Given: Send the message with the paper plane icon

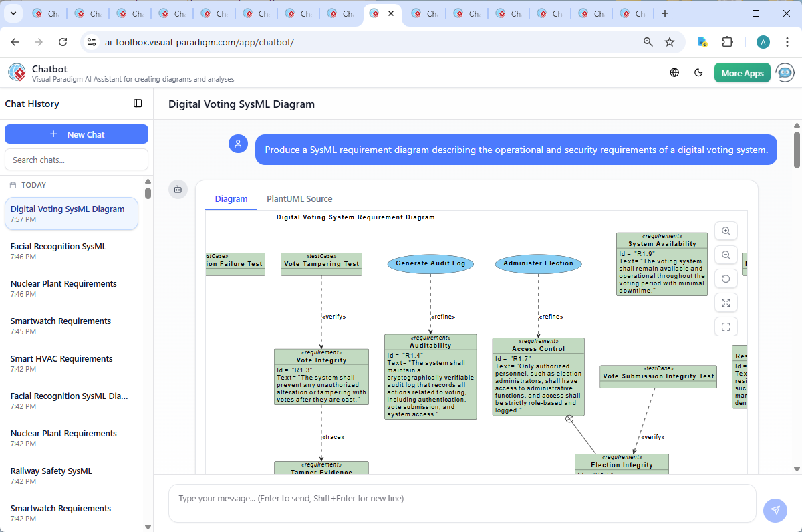Looking at the screenshot, I should click(775, 510).
